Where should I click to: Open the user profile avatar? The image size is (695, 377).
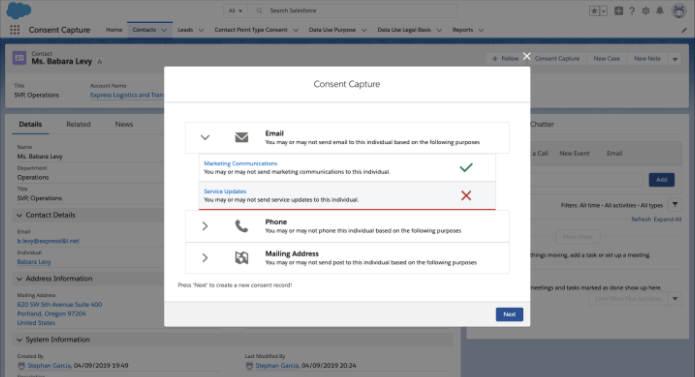click(x=679, y=11)
